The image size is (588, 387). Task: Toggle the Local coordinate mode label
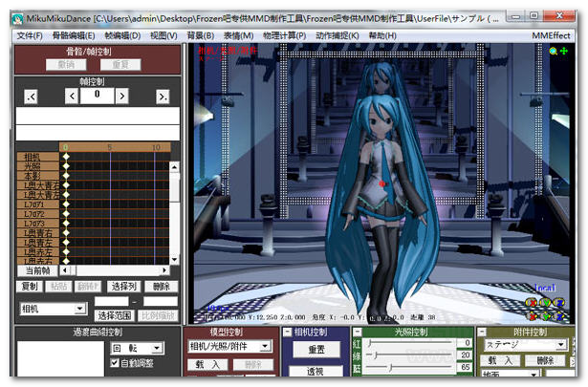546,287
